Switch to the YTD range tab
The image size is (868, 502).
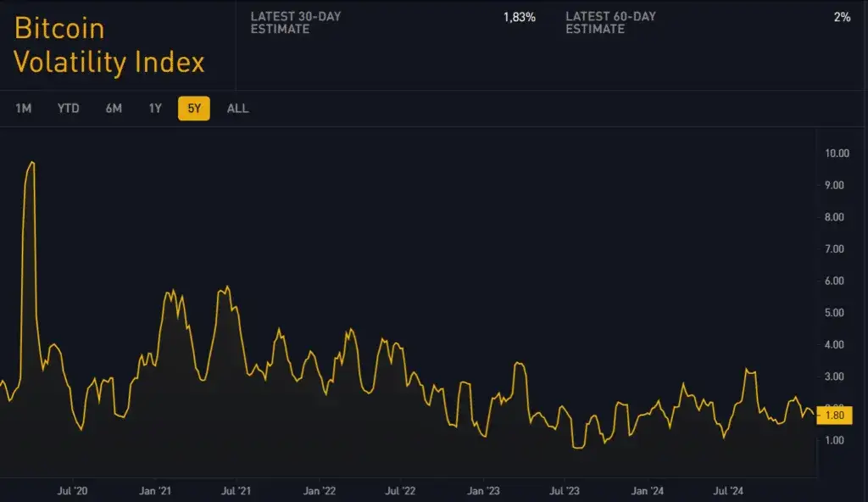coord(69,109)
